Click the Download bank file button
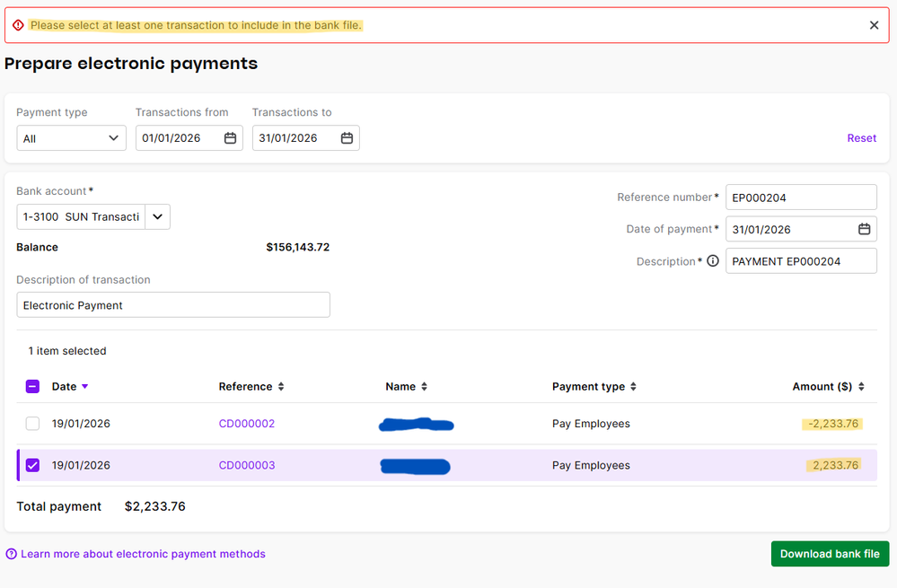897x588 pixels. 830,554
